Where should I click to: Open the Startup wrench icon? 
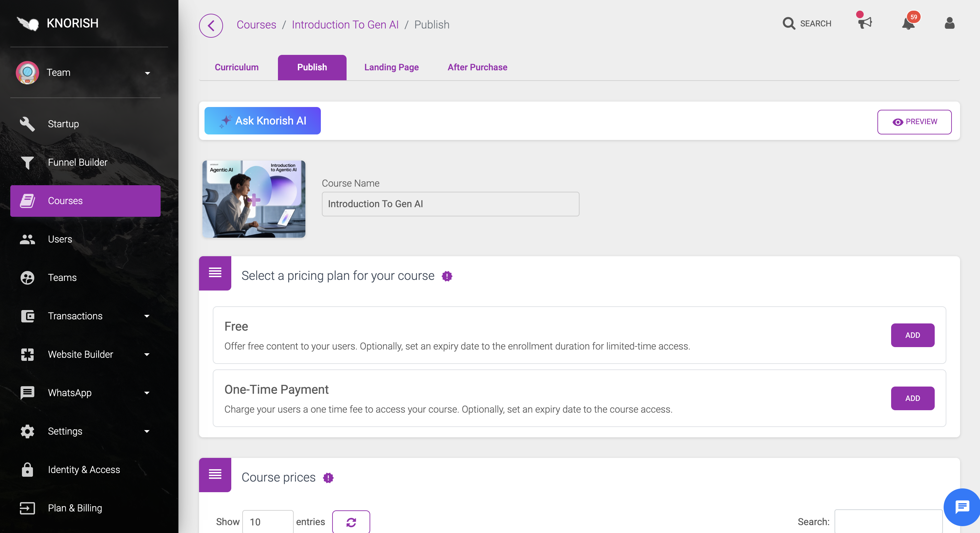tap(27, 124)
